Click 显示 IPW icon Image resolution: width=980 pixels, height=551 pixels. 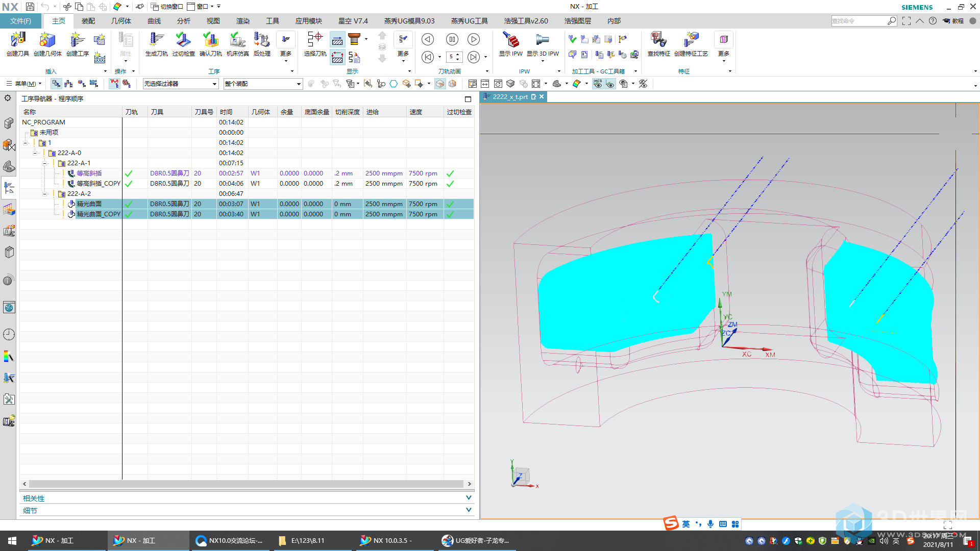click(x=511, y=44)
